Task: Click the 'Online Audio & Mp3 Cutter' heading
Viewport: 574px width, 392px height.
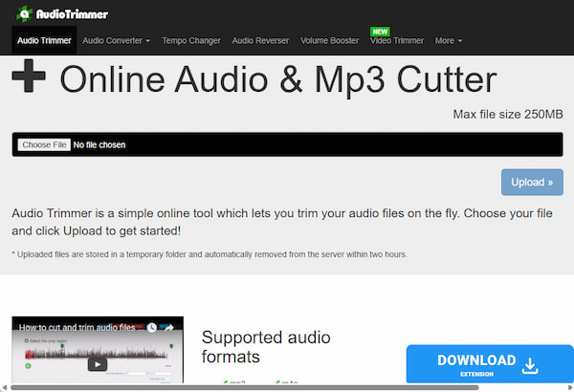Action: [x=278, y=79]
